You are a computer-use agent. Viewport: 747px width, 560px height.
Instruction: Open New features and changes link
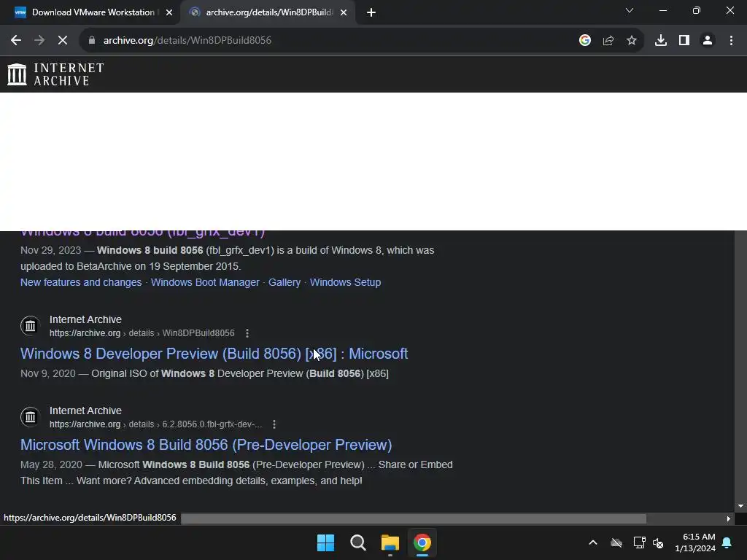[81, 282]
